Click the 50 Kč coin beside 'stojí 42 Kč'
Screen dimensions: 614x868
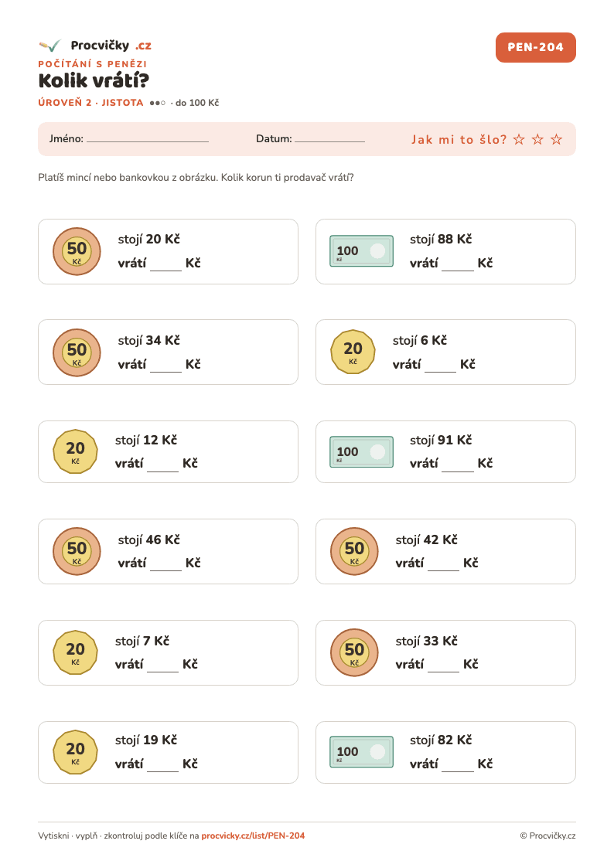point(354,551)
